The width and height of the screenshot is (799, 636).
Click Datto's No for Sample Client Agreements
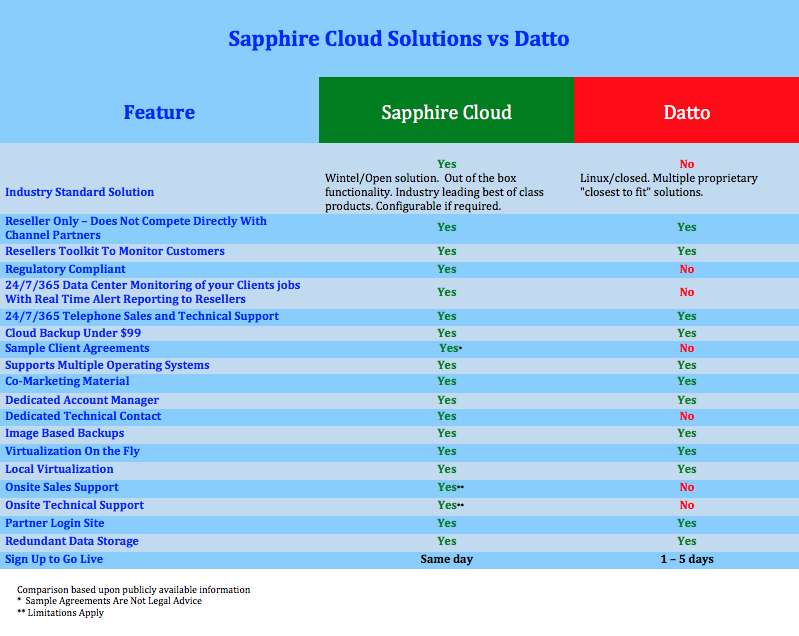coord(687,348)
